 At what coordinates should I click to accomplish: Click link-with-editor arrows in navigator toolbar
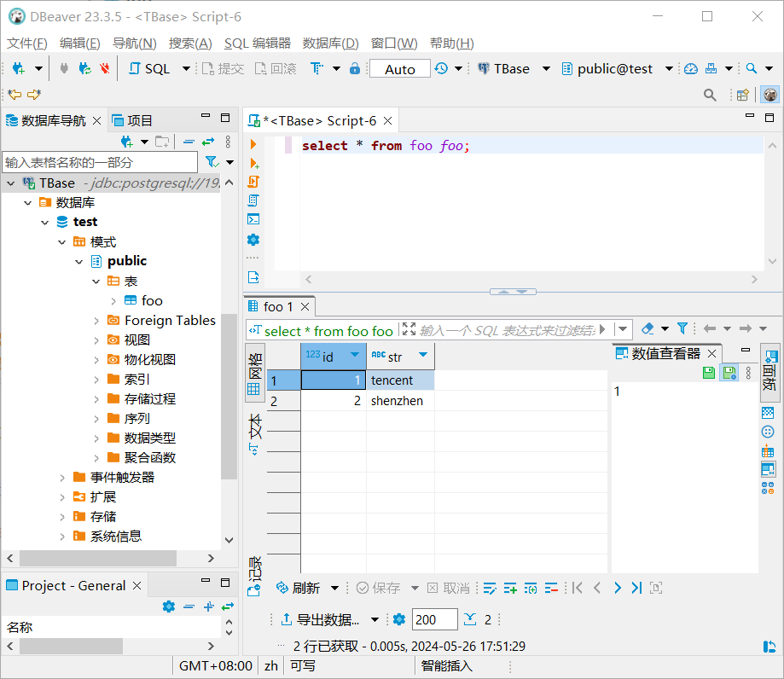pyautogui.click(x=208, y=142)
